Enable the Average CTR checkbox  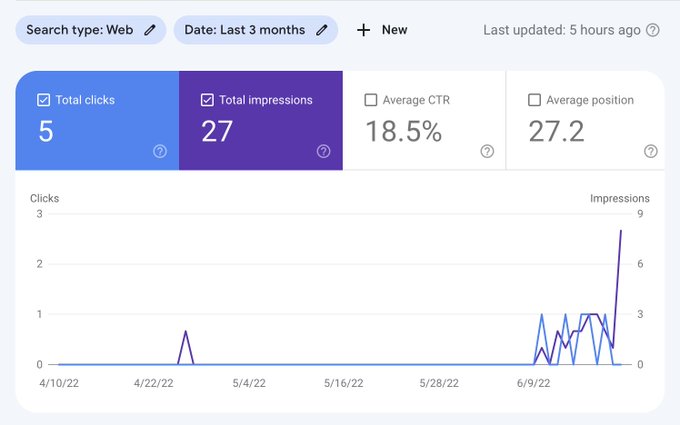pyautogui.click(x=371, y=100)
